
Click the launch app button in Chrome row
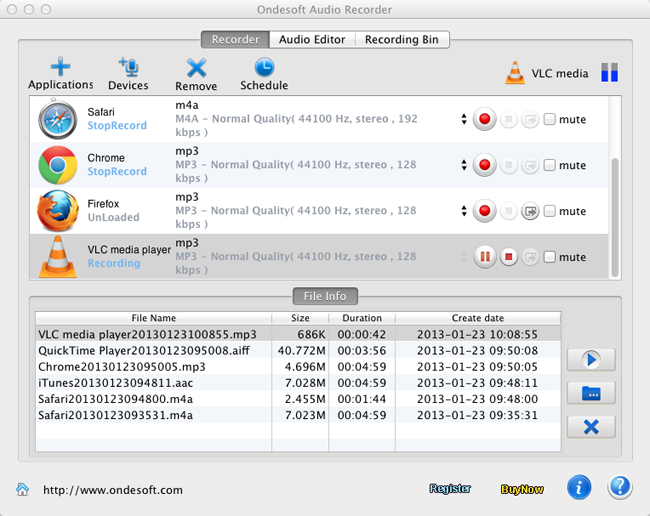click(530, 165)
